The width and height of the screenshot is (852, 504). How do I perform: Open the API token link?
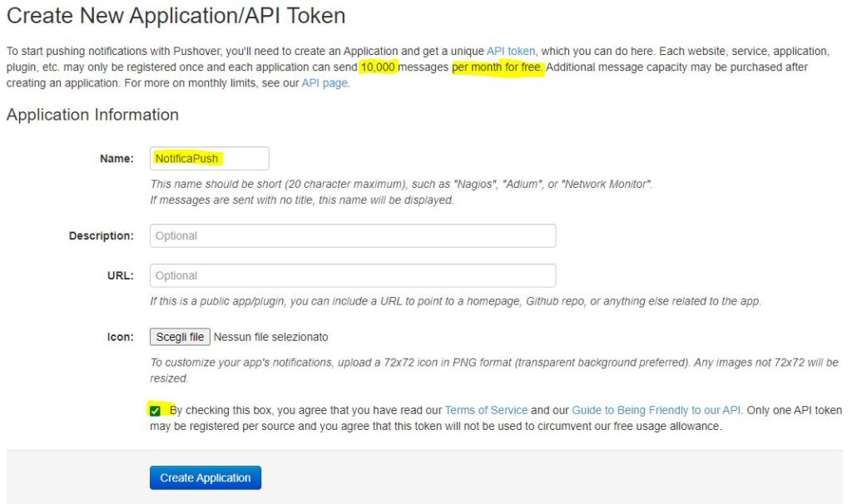[x=511, y=51]
